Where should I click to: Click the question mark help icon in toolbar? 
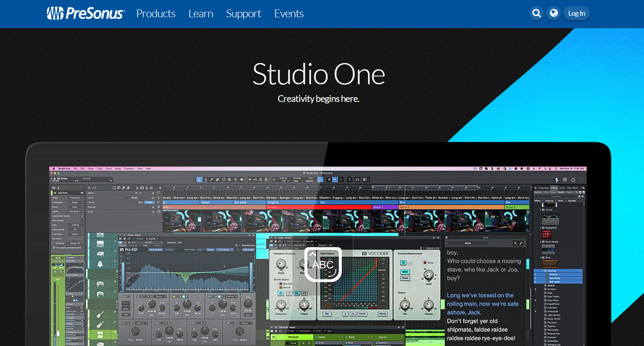(x=349, y=179)
